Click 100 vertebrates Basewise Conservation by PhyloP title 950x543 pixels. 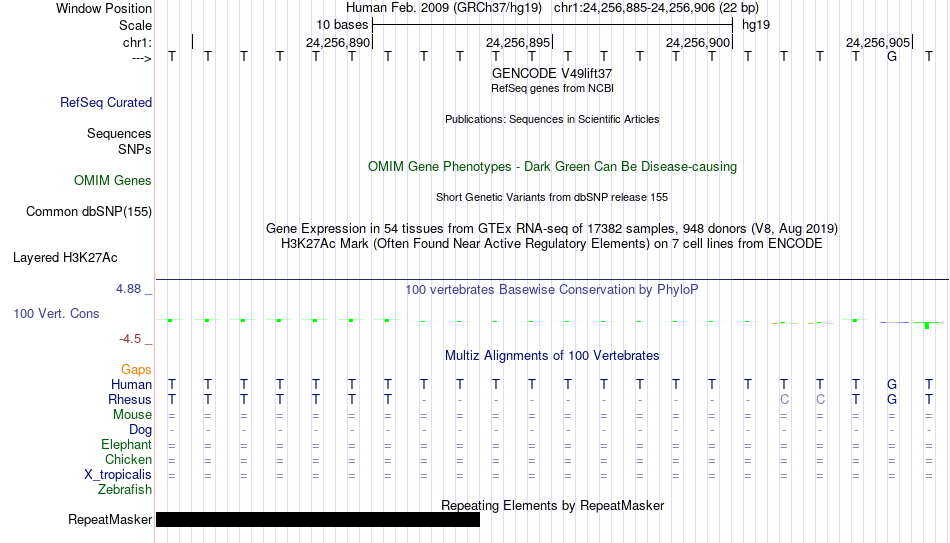click(x=552, y=290)
